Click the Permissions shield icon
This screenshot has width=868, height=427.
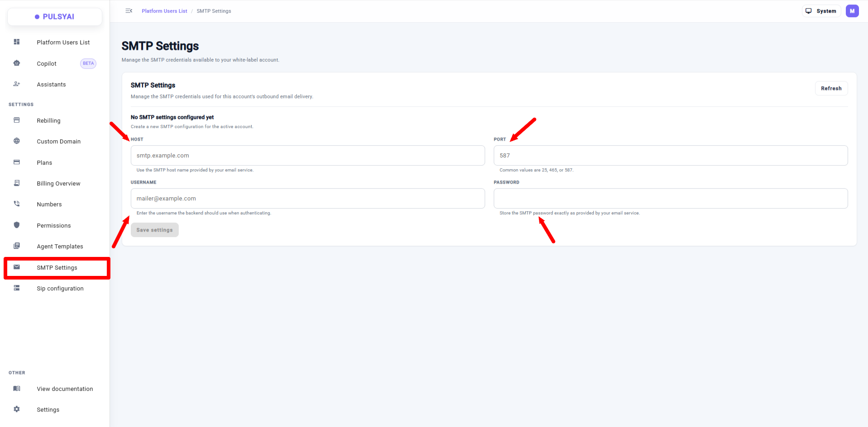17,225
